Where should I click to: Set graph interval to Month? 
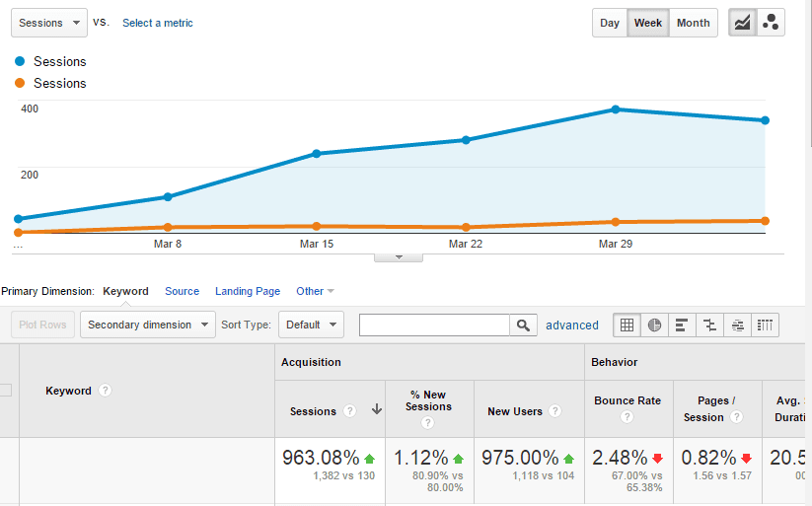click(x=693, y=23)
